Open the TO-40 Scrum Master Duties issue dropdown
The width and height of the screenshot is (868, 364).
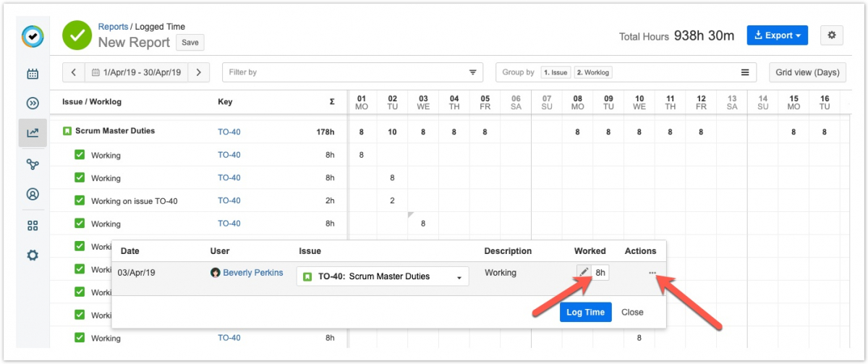click(383, 276)
